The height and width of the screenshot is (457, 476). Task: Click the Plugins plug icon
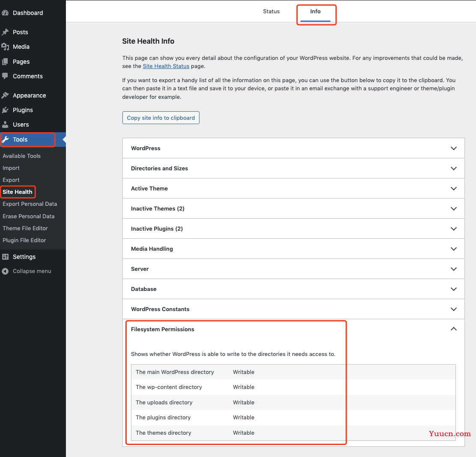click(5, 110)
